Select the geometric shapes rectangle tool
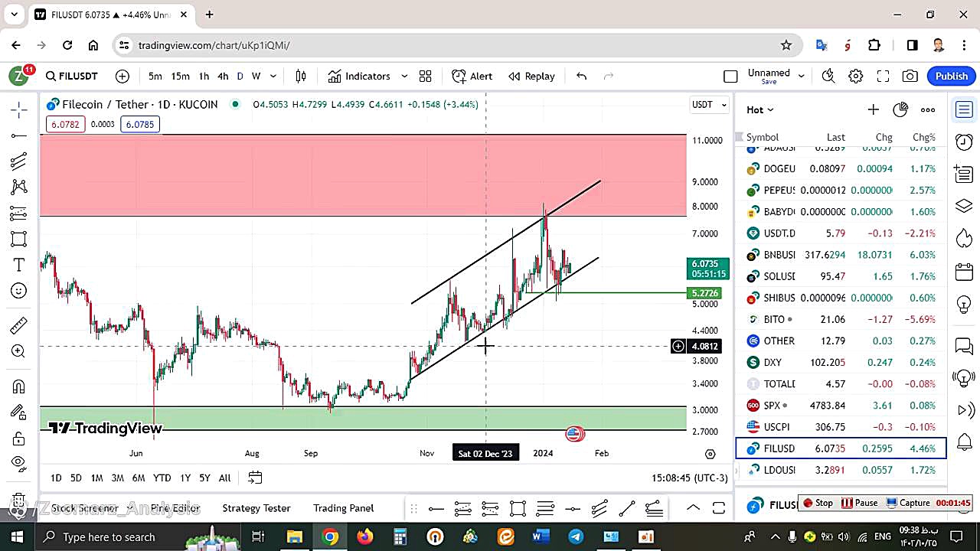 point(19,239)
